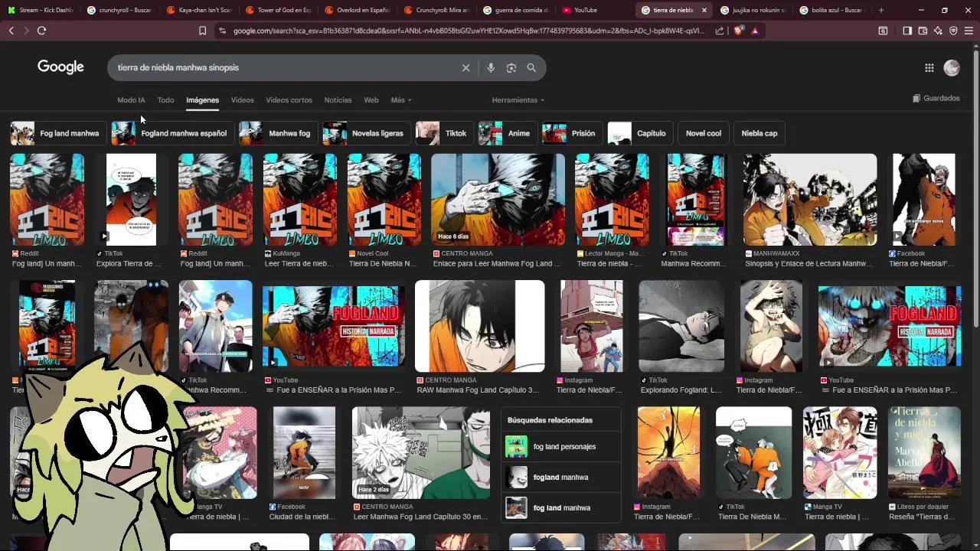Screen dimensions: 980x551
Task: Clear the search query text
Action: pyautogui.click(x=465, y=67)
